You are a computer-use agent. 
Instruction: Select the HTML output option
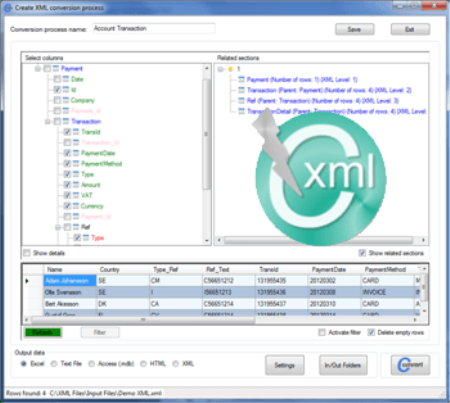[x=143, y=364]
